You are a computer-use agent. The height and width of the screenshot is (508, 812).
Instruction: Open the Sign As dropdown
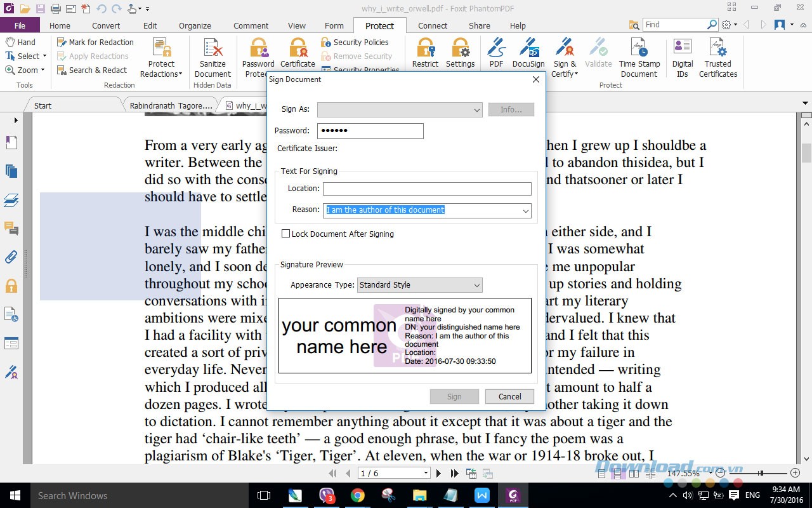pos(478,109)
